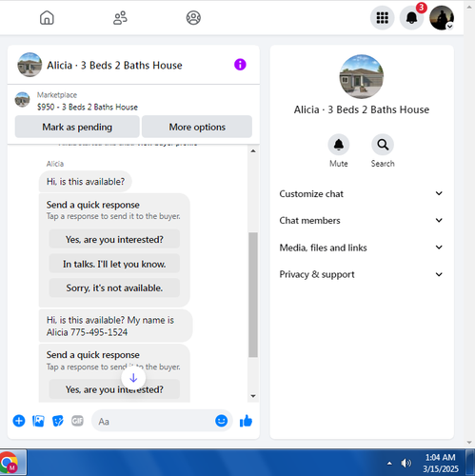475x476 pixels.
Task: Click the Aa message input field
Action: click(x=154, y=421)
